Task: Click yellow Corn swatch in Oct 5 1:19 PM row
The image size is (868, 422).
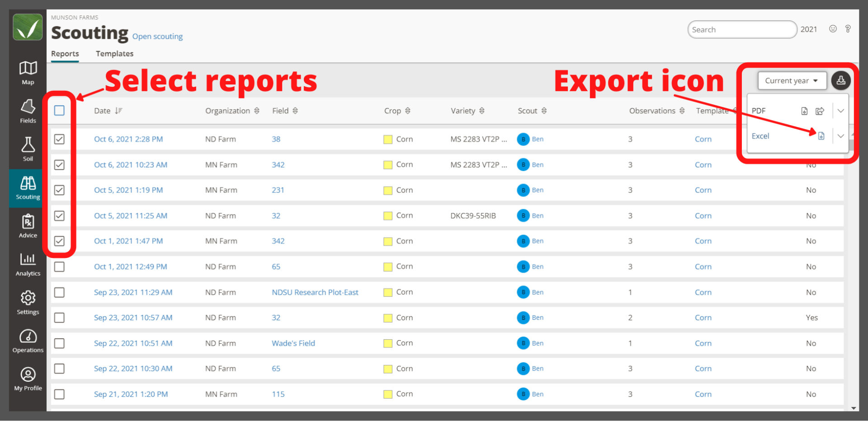Action: tap(388, 190)
